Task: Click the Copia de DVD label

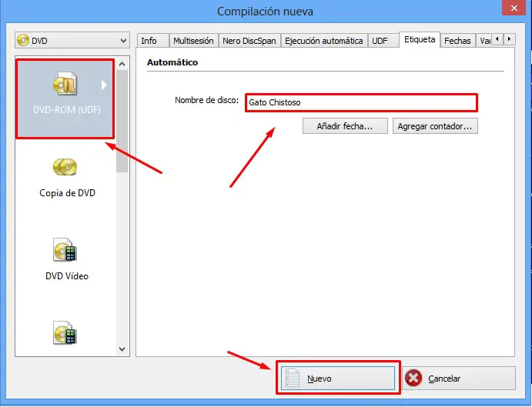Action: click(67, 193)
